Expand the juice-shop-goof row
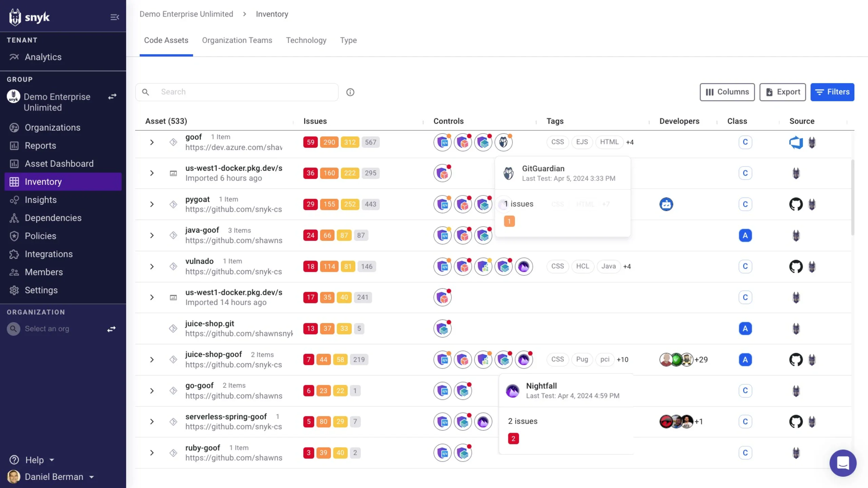Viewport: 868px width, 488px height. 152,360
